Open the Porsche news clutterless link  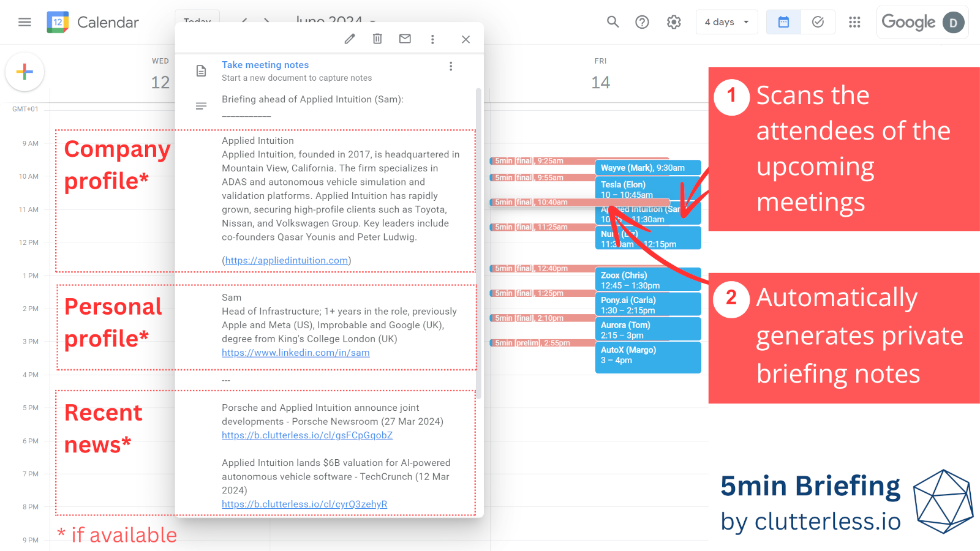click(307, 435)
